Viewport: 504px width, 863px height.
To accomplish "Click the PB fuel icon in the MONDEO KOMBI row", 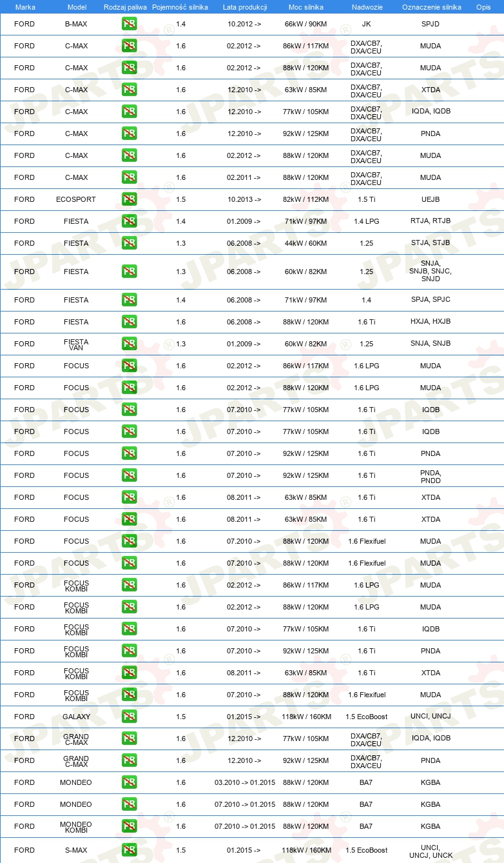I will tap(130, 826).
